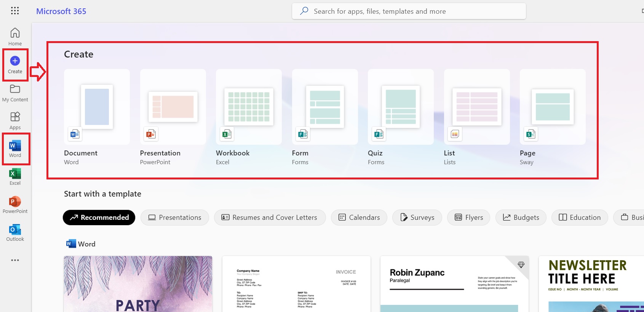Click the PowerPoint badge on Presentation card

pos(151,134)
